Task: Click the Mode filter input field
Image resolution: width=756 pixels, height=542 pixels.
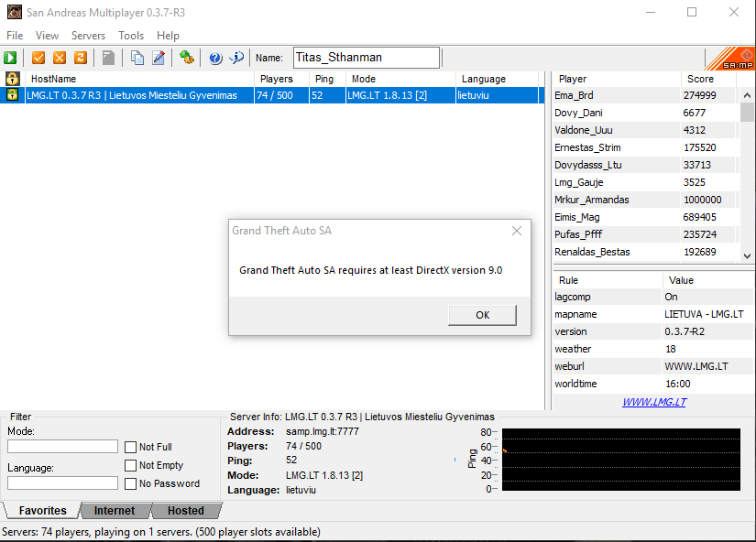Action: tap(62, 446)
